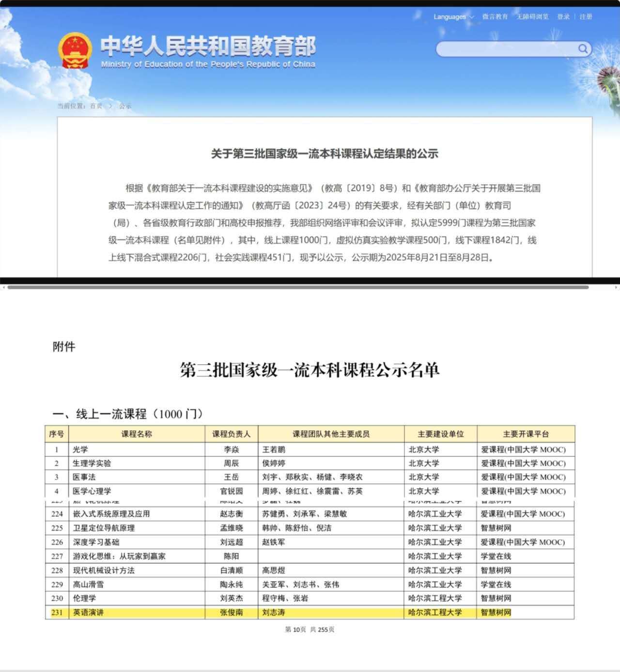Expand the breadcrumb arrow after 首页

coord(110,106)
